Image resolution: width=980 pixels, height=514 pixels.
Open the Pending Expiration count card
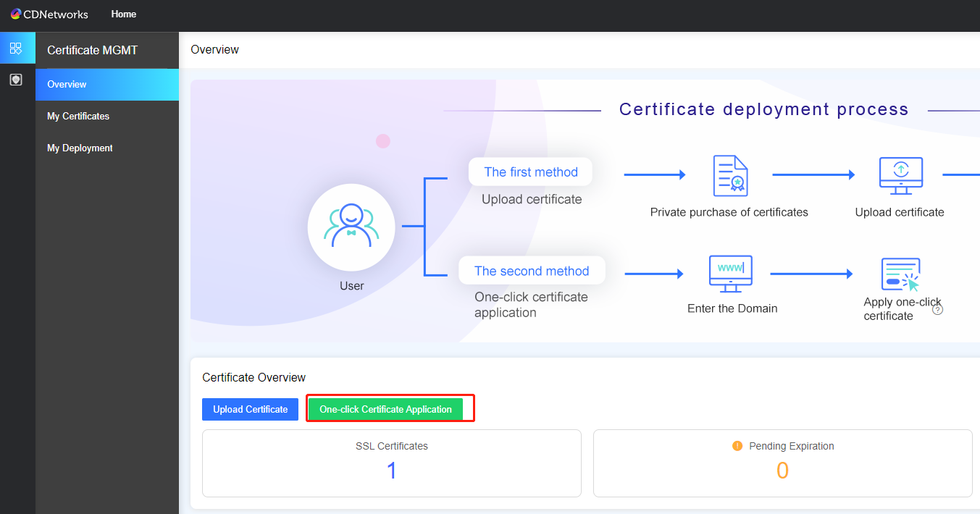pos(783,463)
